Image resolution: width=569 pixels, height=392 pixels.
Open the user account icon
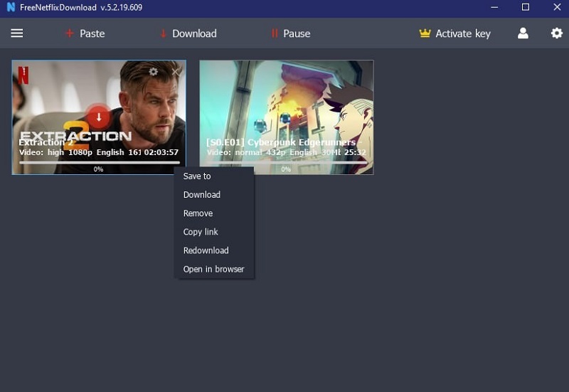(523, 33)
